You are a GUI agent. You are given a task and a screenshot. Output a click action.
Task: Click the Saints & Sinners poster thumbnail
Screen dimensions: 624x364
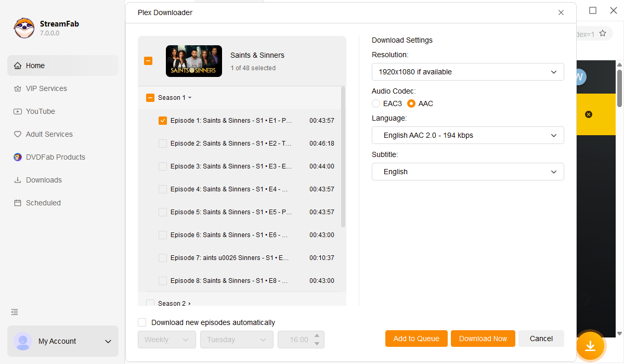[x=193, y=61]
